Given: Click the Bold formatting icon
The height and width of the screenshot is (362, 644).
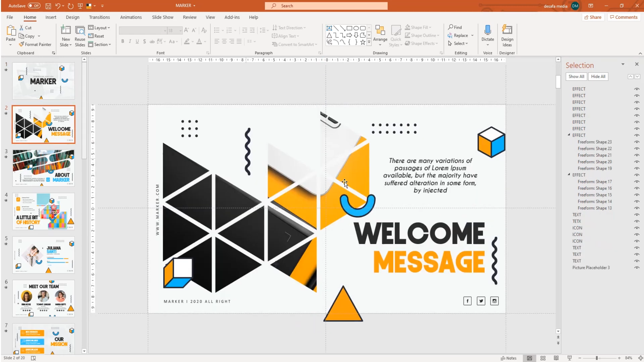Looking at the screenshot, I should 123,41.
